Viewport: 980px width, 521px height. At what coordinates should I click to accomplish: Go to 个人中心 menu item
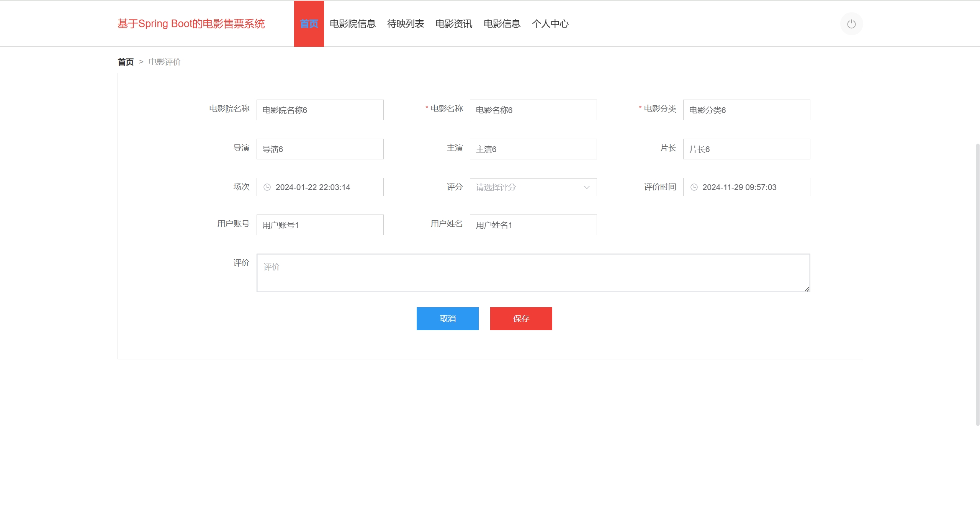tap(550, 24)
